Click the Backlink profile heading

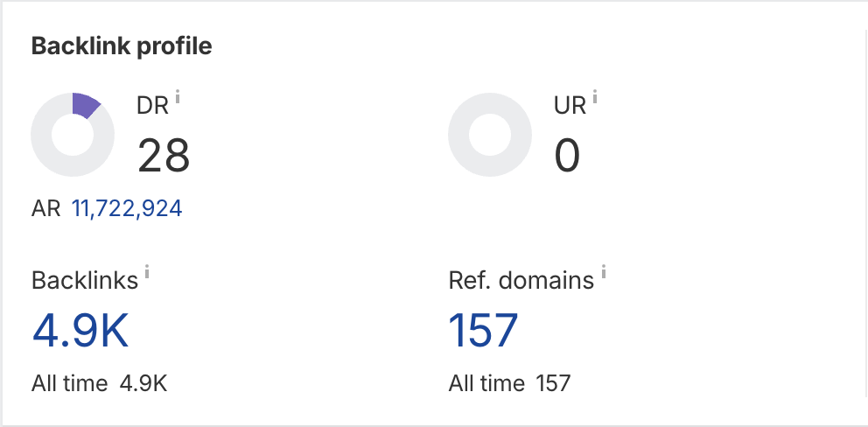(x=122, y=46)
